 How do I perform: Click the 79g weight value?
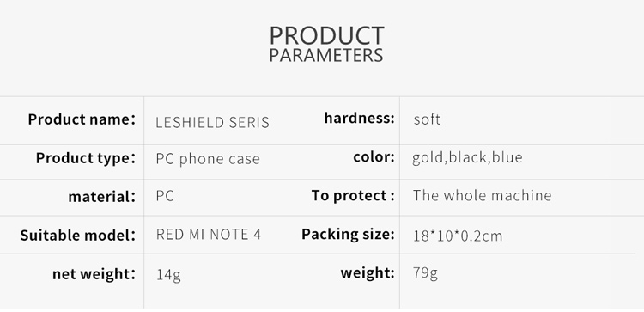click(x=426, y=273)
